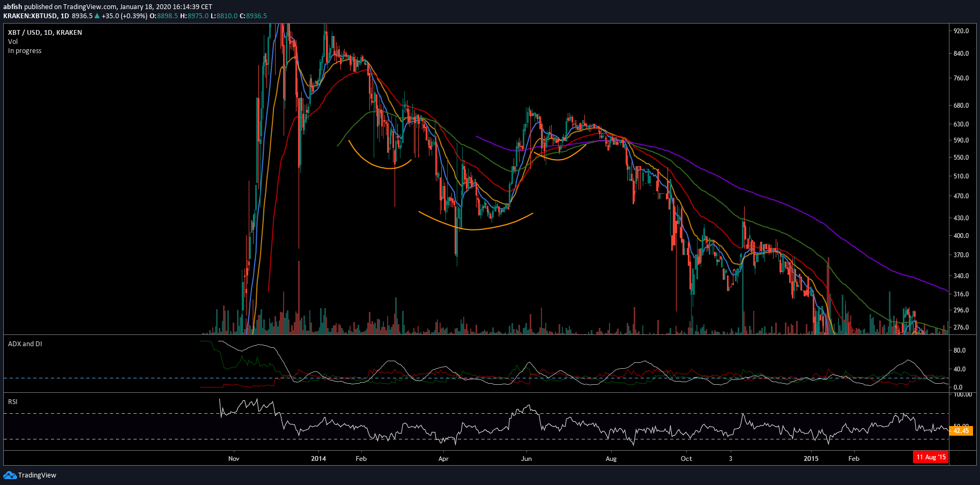Image resolution: width=980 pixels, height=485 pixels.
Task: Click the +35.0 (+0.39%) change value
Action: (124, 16)
